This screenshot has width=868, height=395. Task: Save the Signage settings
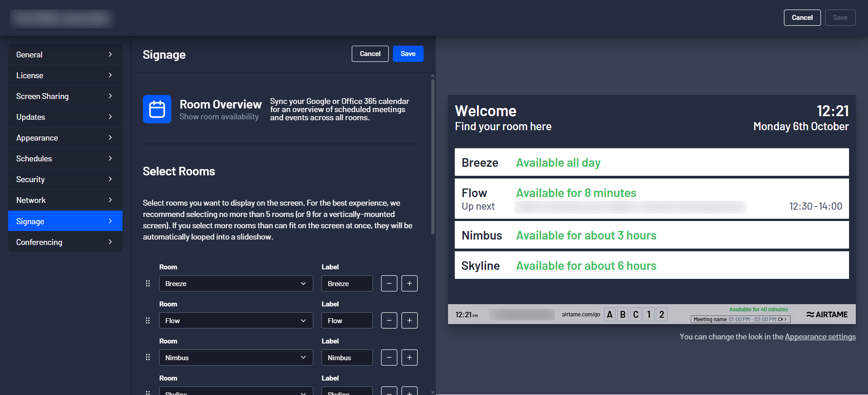tap(408, 54)
